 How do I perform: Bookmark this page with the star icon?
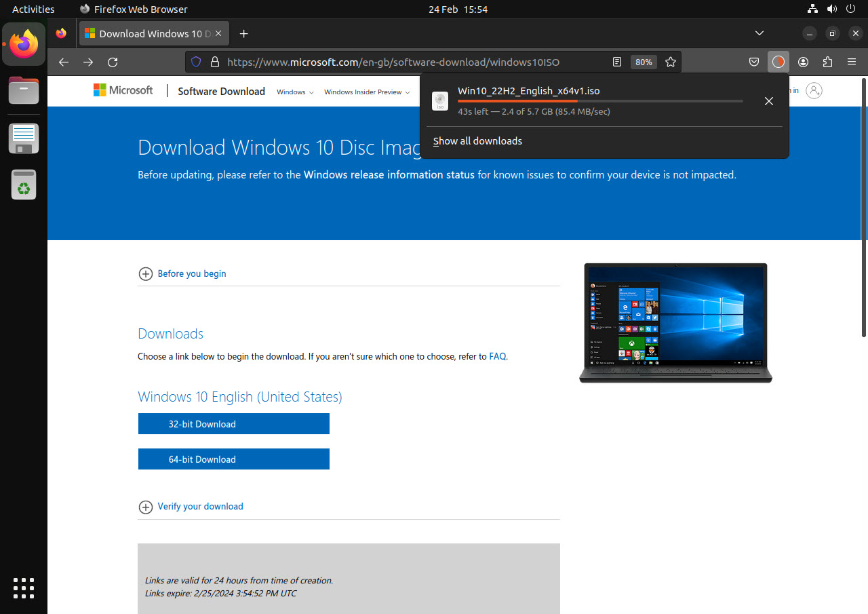point(671,62)
